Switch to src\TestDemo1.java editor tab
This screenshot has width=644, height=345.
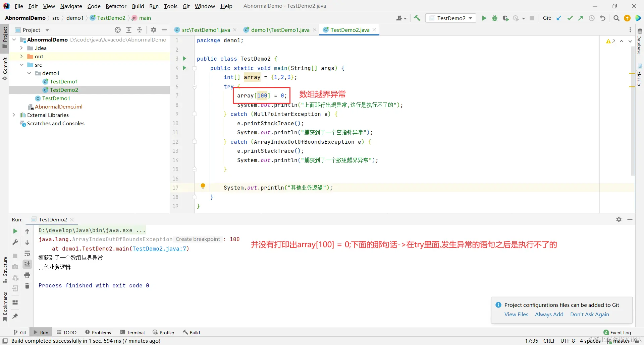(x=206, y=30)
